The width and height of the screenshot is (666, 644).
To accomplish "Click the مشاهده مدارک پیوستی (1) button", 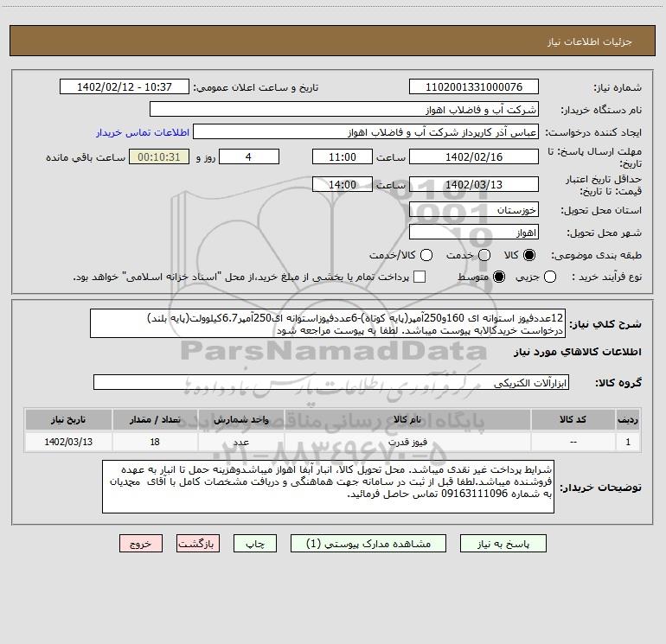I will pyautogui.click(x=368, y=544).
